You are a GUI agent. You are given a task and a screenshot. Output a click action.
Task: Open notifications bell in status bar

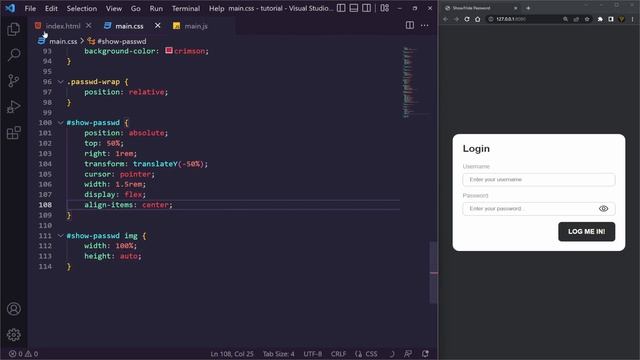coord(425,354)
